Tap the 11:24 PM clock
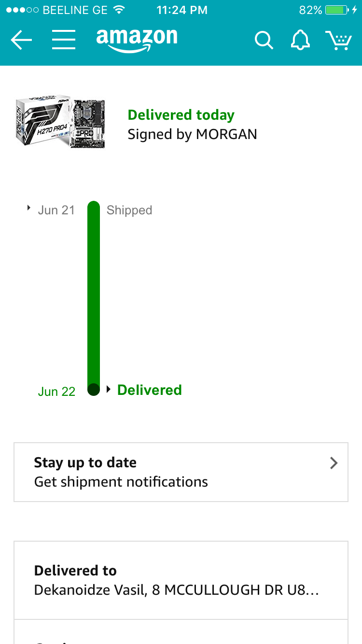This screenshot has width=362, height=644. 182,10
